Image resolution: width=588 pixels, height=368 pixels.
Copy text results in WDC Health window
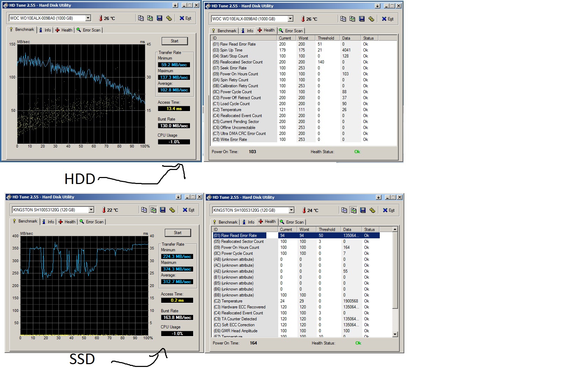(x=343, y=19)
